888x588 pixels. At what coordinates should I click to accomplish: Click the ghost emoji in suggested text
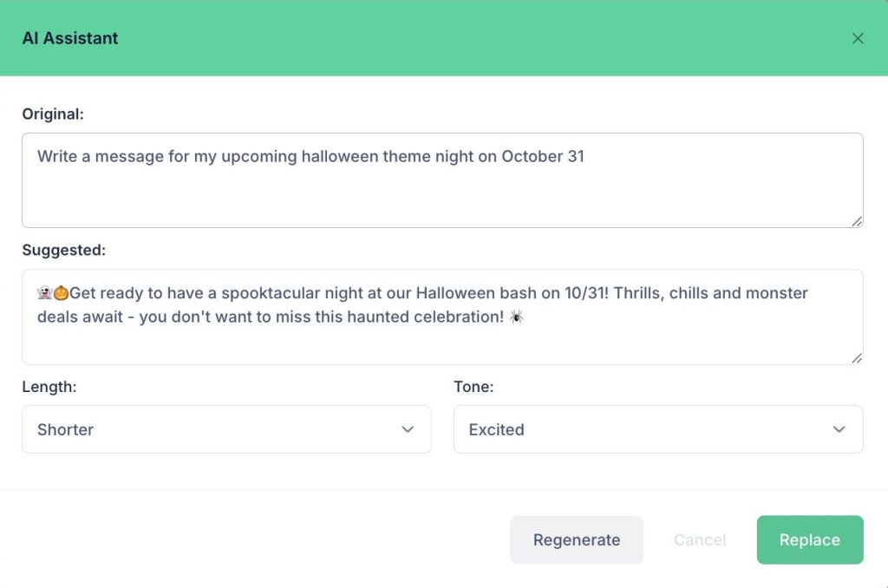45,293
